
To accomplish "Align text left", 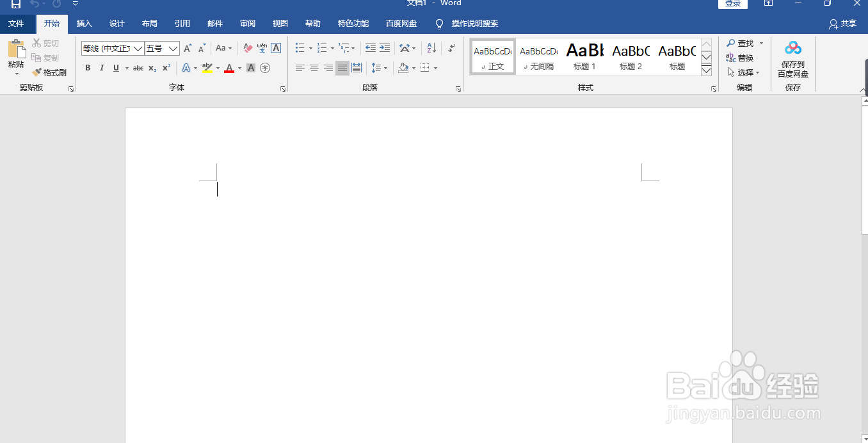I will click(x=300, y=68).
